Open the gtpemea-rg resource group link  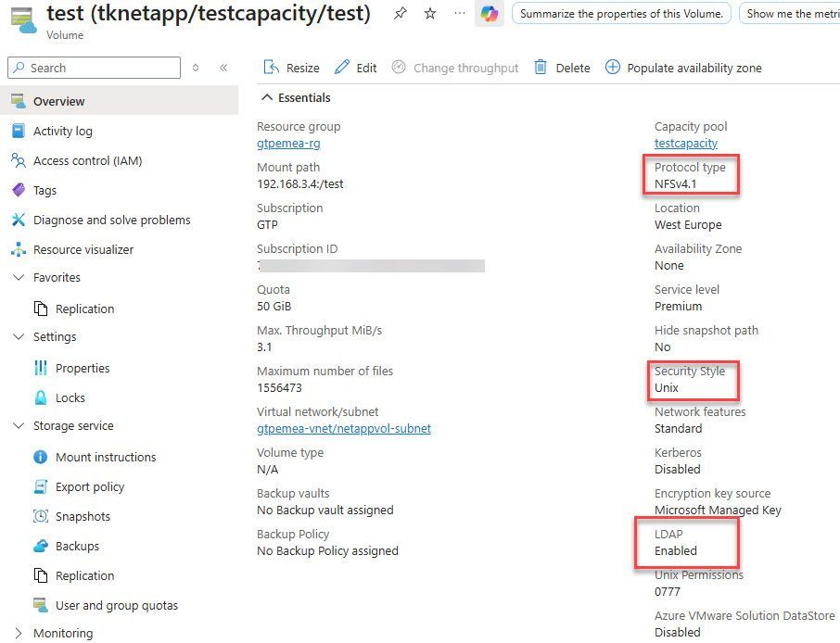tap(288, 144)
